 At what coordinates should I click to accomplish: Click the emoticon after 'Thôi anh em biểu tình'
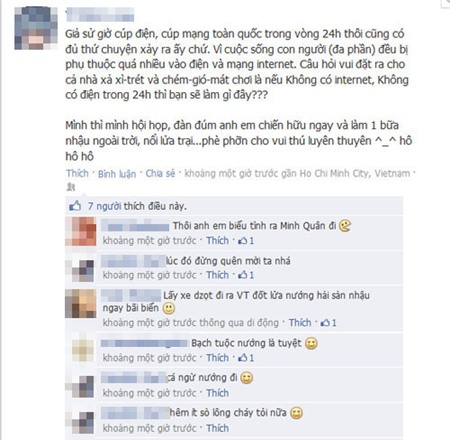pos(345,226)
